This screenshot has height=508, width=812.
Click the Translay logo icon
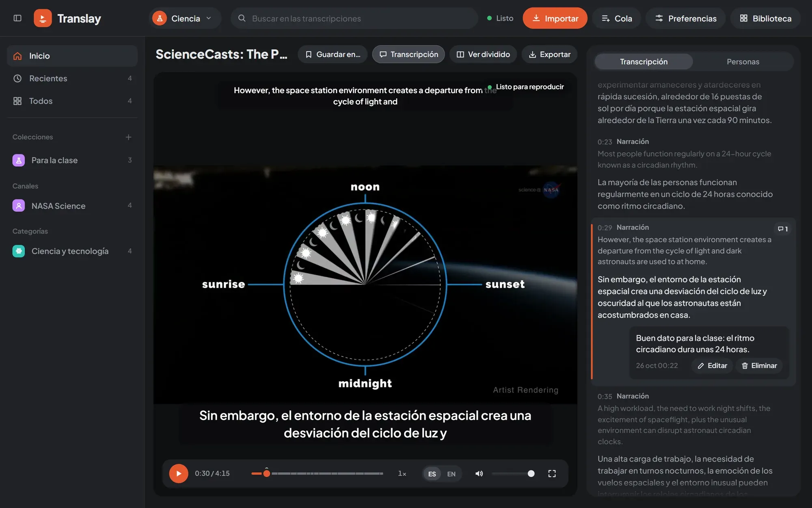coord(43,18)
